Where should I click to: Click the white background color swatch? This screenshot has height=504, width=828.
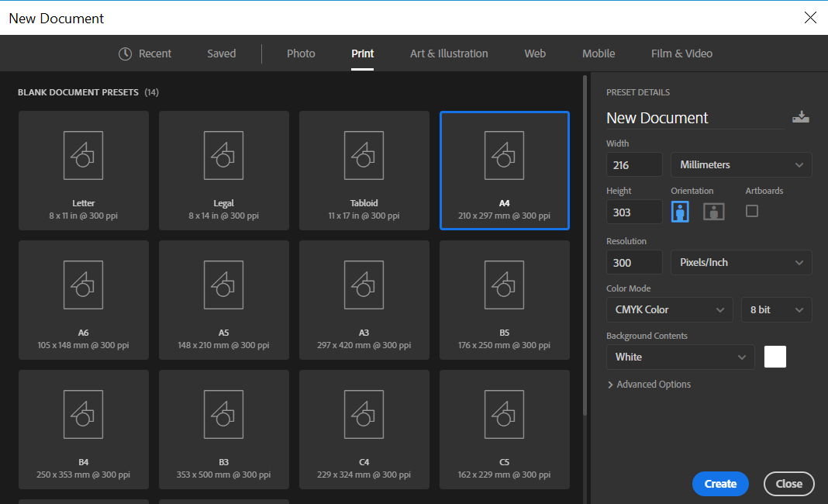tap(775, 357)
